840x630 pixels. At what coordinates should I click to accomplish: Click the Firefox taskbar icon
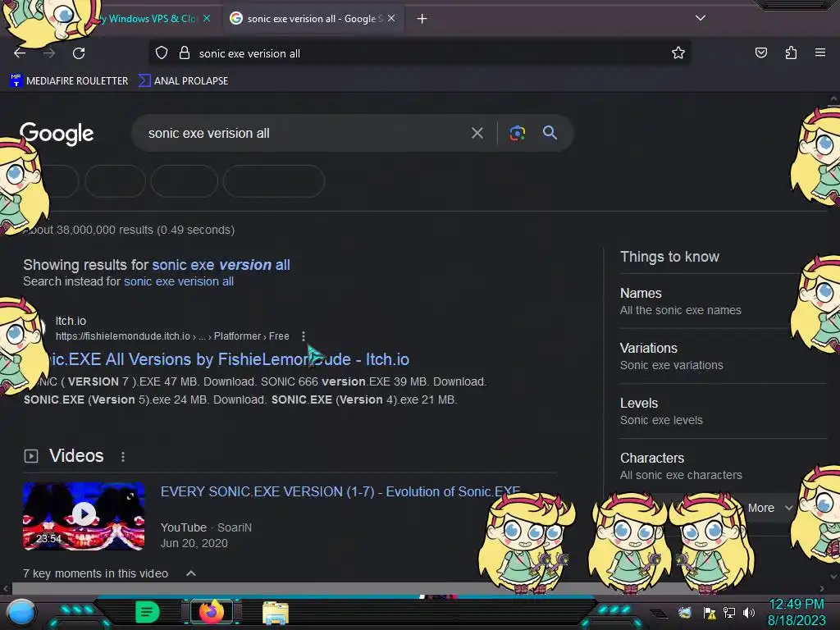tap(212, 612)
